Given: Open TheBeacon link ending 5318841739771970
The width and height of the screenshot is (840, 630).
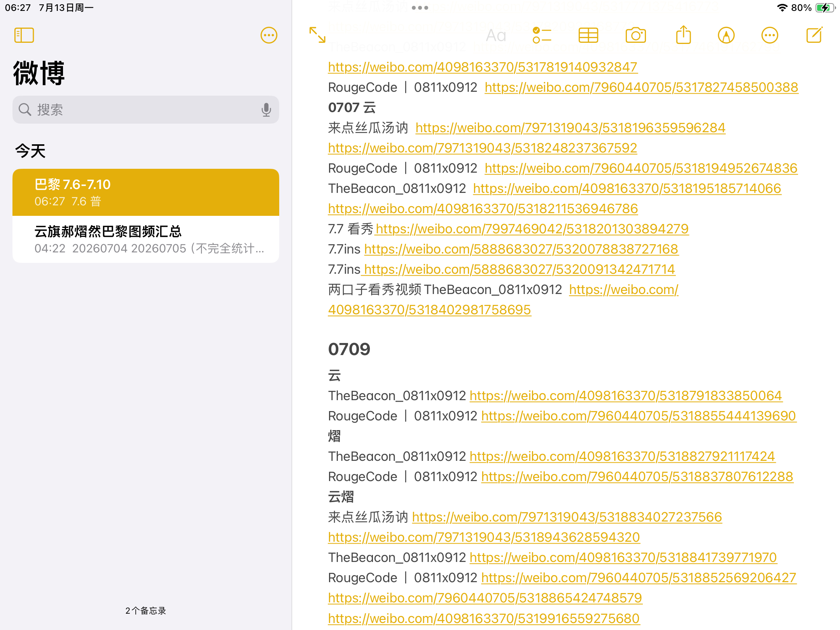Looking at the screenshot, I should [x=623, y=558].
